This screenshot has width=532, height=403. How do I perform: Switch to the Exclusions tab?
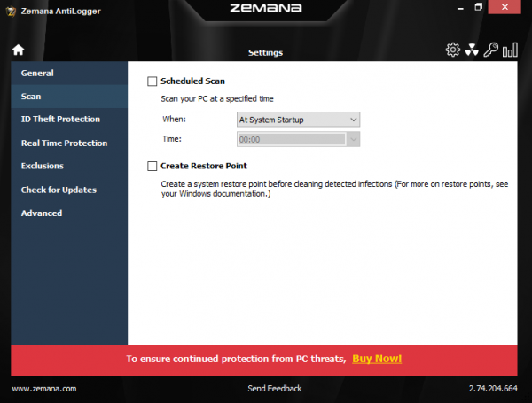[x=69, y=166]
